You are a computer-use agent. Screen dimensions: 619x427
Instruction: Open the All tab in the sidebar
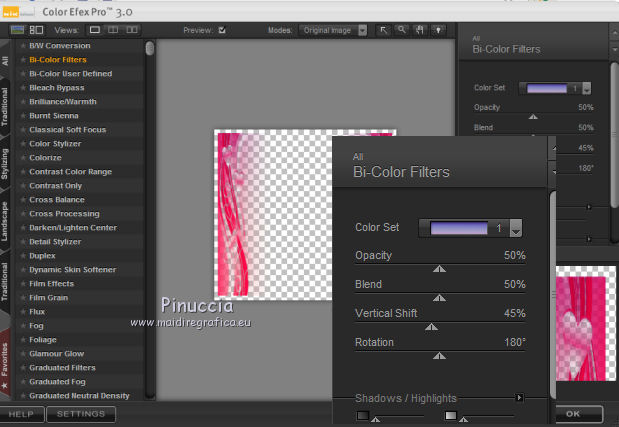click(5, 61)
